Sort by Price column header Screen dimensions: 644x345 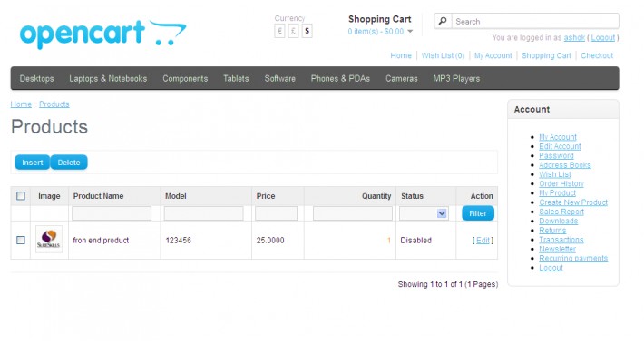(x=266, y=196)
